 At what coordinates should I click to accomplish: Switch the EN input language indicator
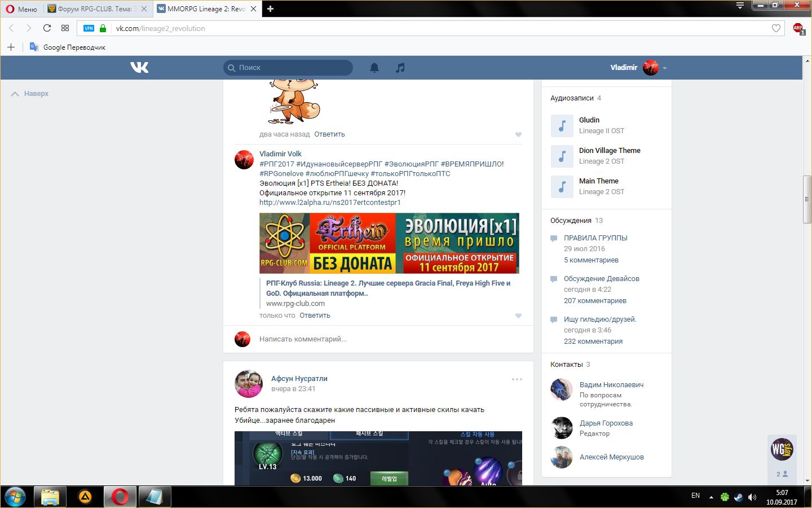point(695,496)
